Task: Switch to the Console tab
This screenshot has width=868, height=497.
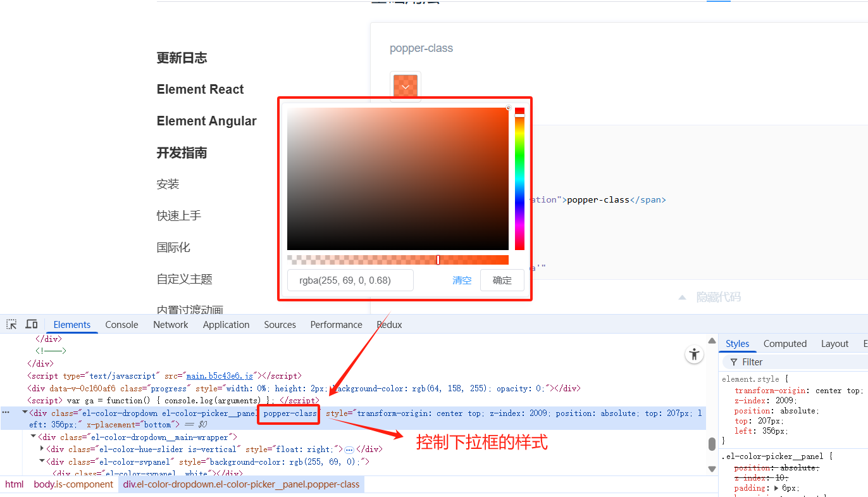Action: (121, 324)
